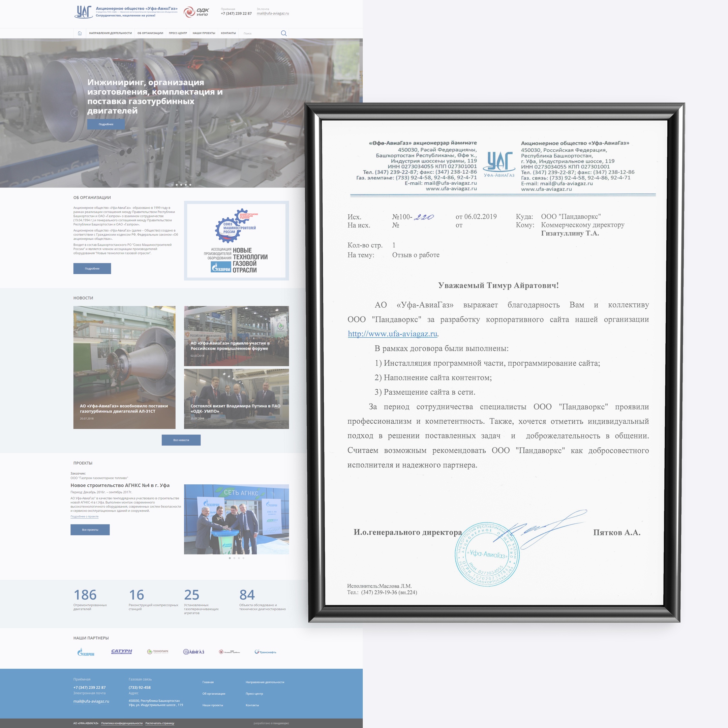Click the active blue dot under project photo
The width and height of the screenshot is (728, 728).
(230, 558)
